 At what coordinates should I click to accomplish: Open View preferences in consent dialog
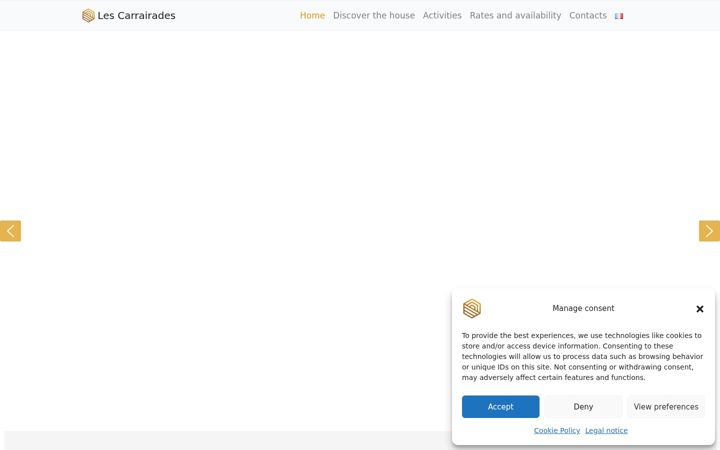pos(666,407)
